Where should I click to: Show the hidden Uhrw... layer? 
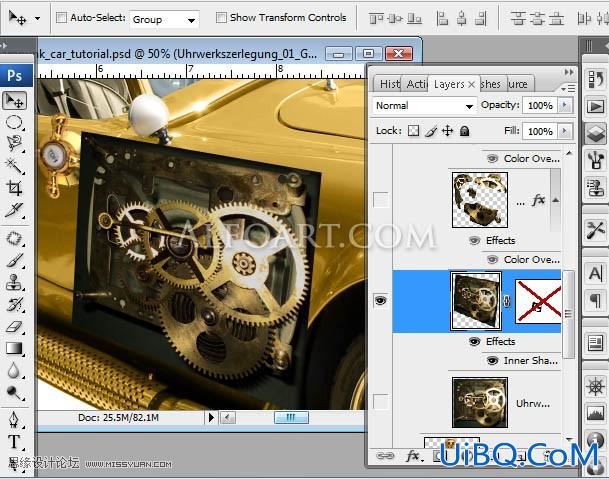pos(381,402)
